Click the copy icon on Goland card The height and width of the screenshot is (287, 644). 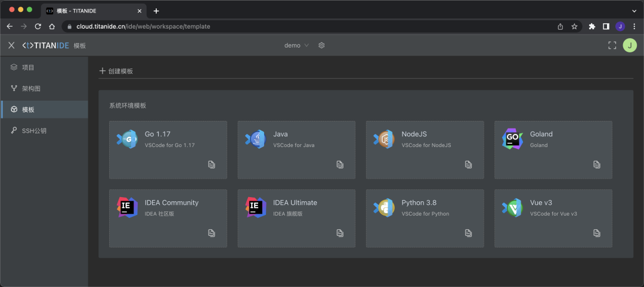596,164
